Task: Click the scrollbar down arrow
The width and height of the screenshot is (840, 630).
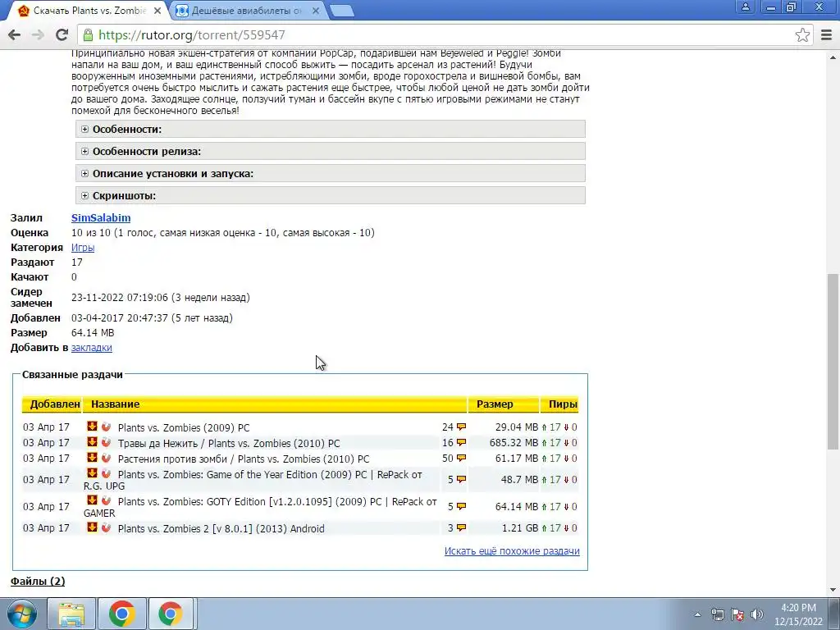Action: point(833,590)
